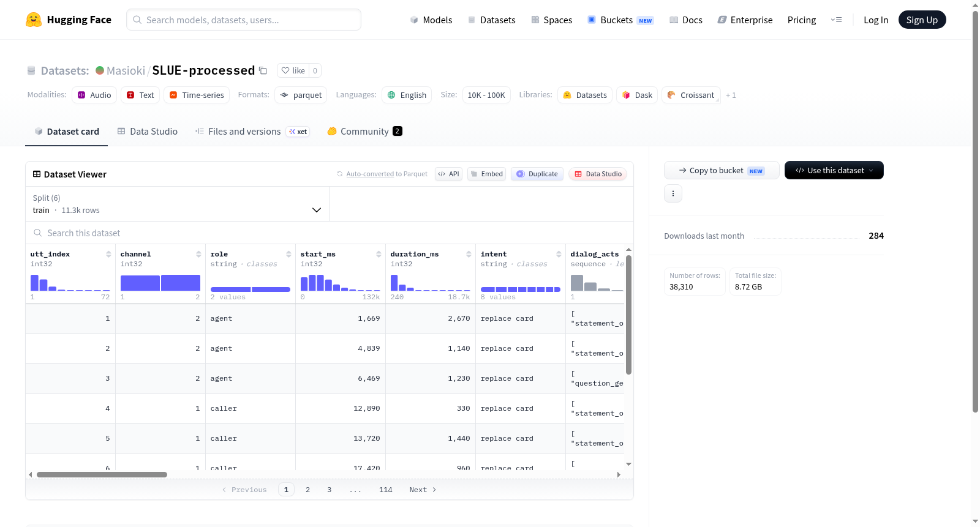Click the Sign Up button
The height and width of the screenshot is (527, 980).
coord(922,20)
